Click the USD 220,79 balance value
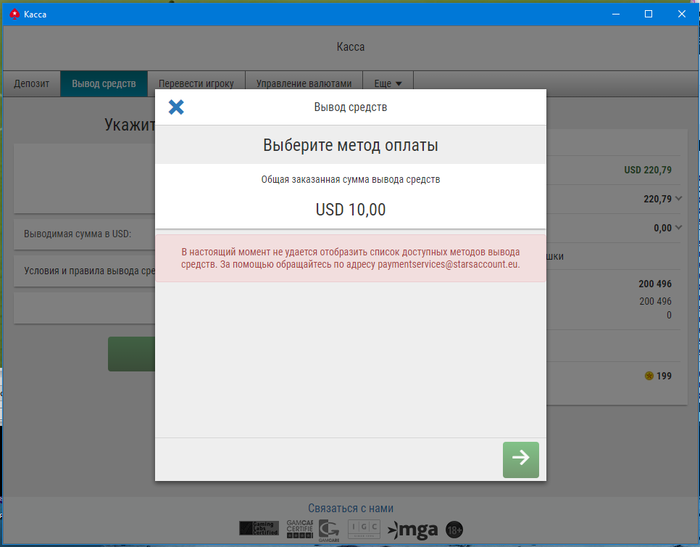 pos(647,170)
